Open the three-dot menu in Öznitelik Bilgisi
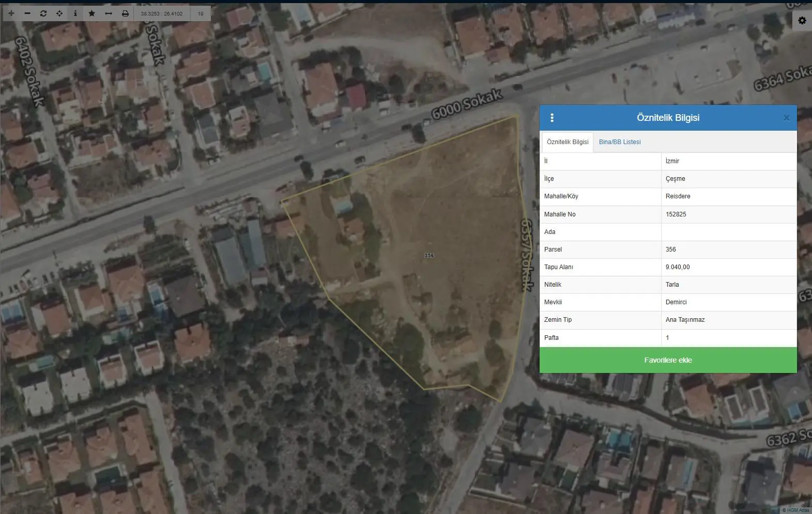 [552, 118]
